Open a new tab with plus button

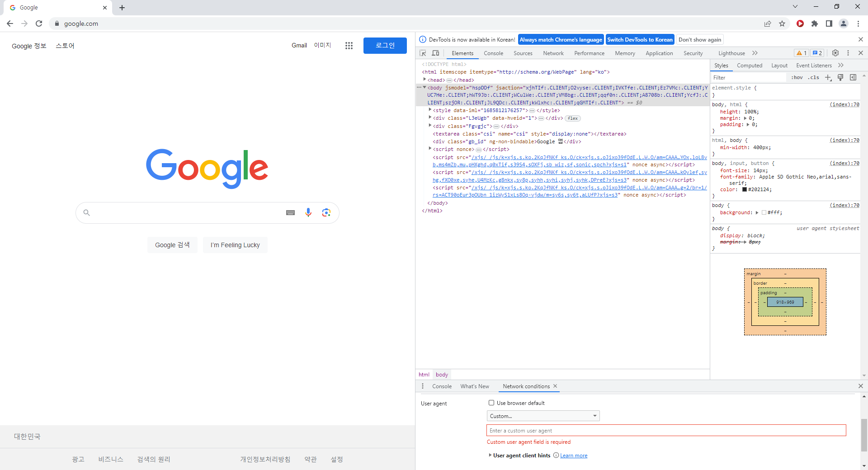tap(122, 8)
